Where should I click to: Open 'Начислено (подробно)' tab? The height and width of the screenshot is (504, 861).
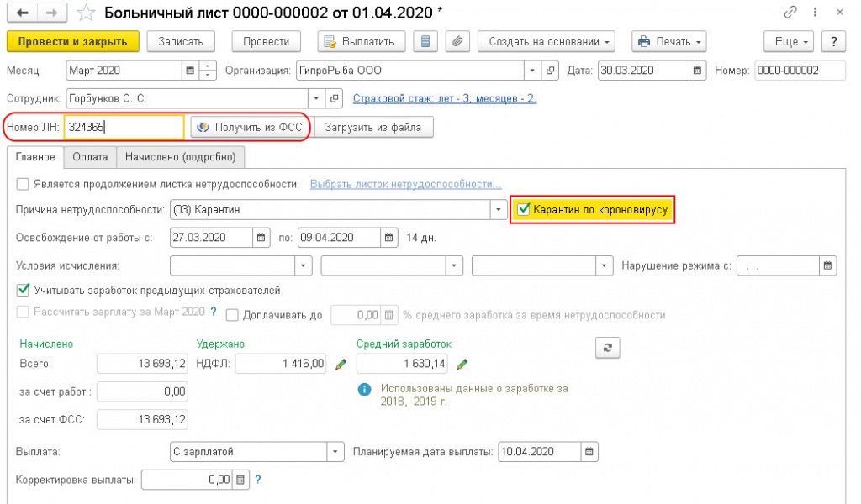181,156
